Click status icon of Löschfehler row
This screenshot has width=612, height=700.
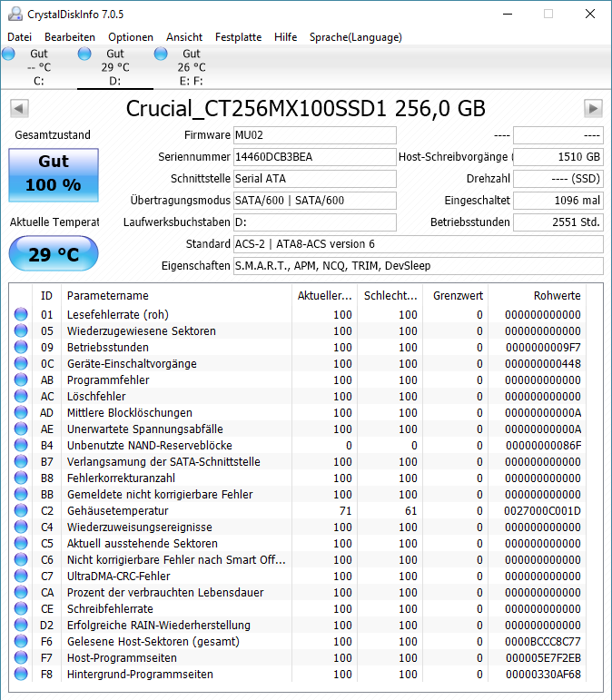[21, 396]
